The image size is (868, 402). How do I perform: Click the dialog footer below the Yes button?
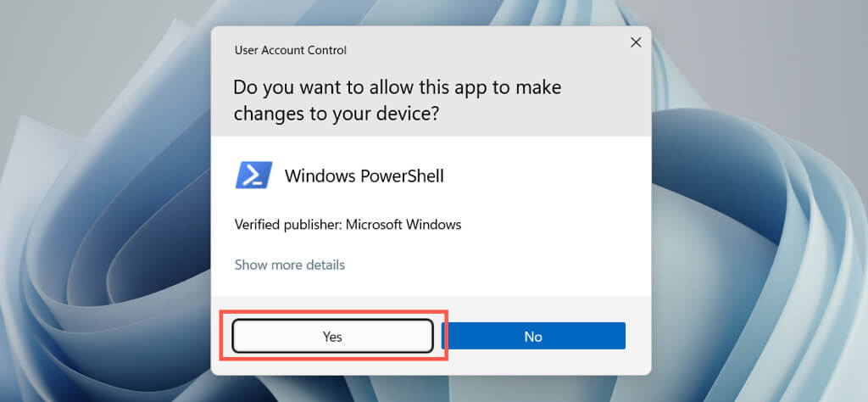332,365
